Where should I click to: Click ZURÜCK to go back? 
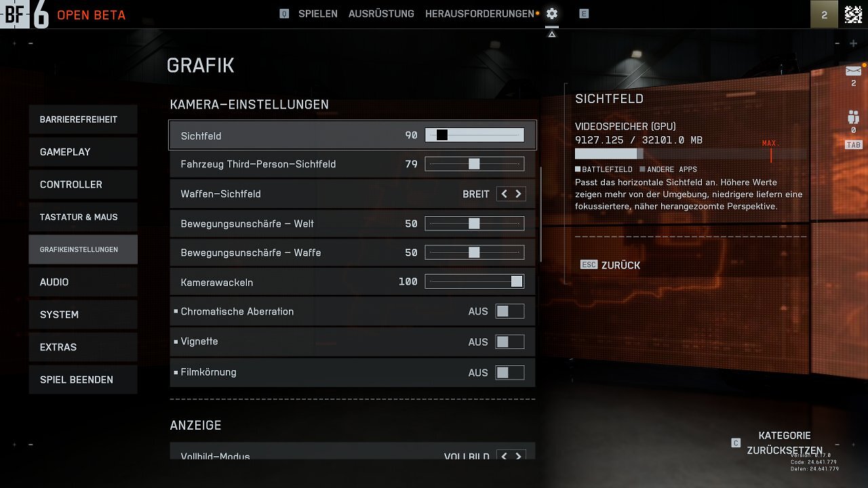click(620, 265)
